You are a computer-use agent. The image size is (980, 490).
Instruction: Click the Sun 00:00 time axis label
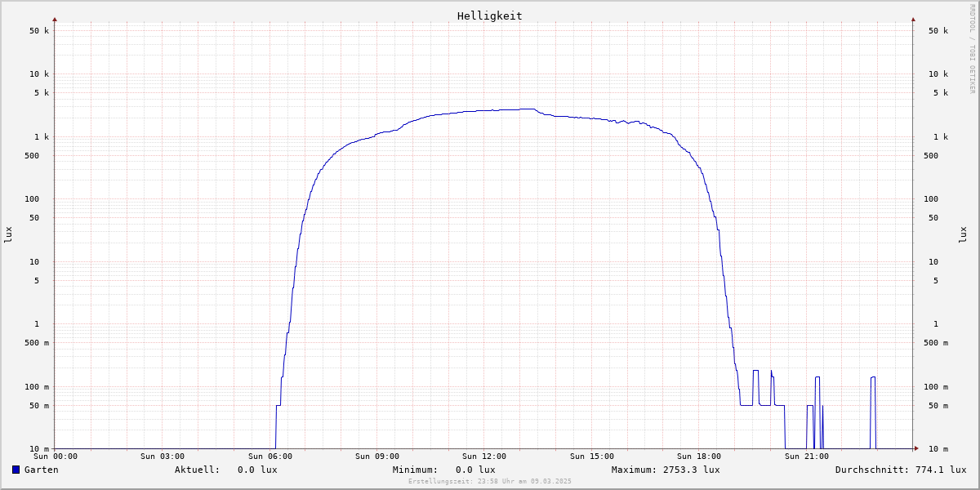pyautogui.click(x=56, y=457)
